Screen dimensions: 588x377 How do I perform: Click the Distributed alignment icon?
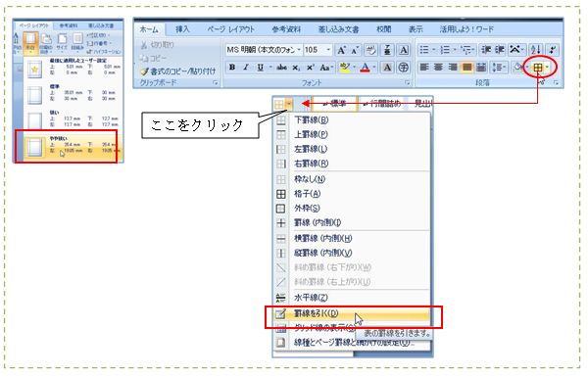point(481,68)
